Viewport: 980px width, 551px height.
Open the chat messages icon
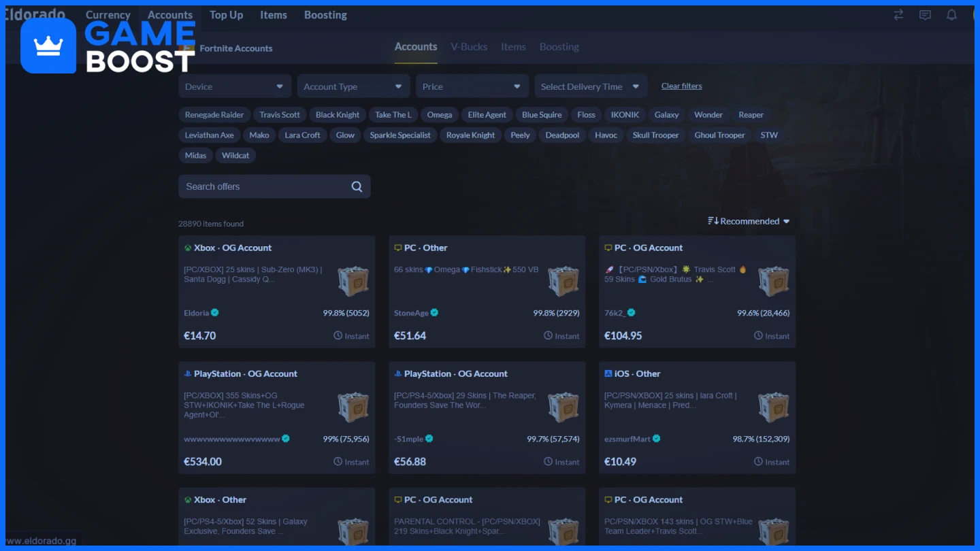coord(925,15)
